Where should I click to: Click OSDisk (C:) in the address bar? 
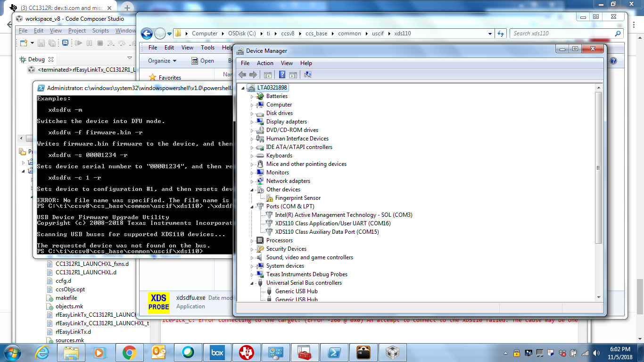[242, 33]
